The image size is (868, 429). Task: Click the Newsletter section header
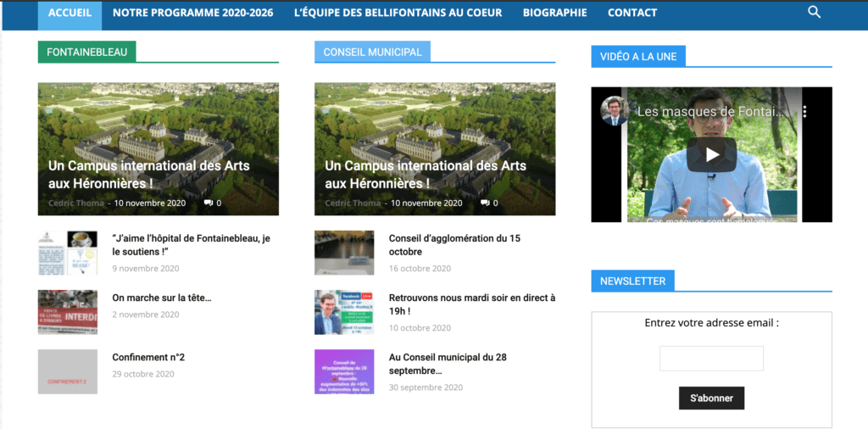click(x=632, y=281)
